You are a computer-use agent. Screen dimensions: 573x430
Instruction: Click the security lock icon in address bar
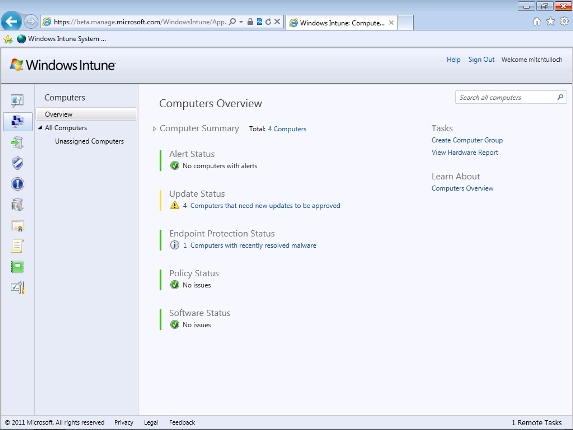[x=250, y=22]
